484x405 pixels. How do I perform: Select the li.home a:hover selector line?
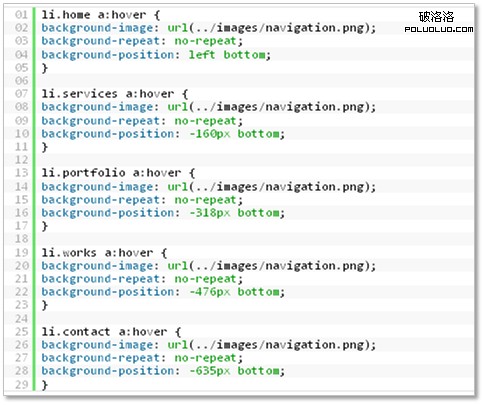click(101, 15)
